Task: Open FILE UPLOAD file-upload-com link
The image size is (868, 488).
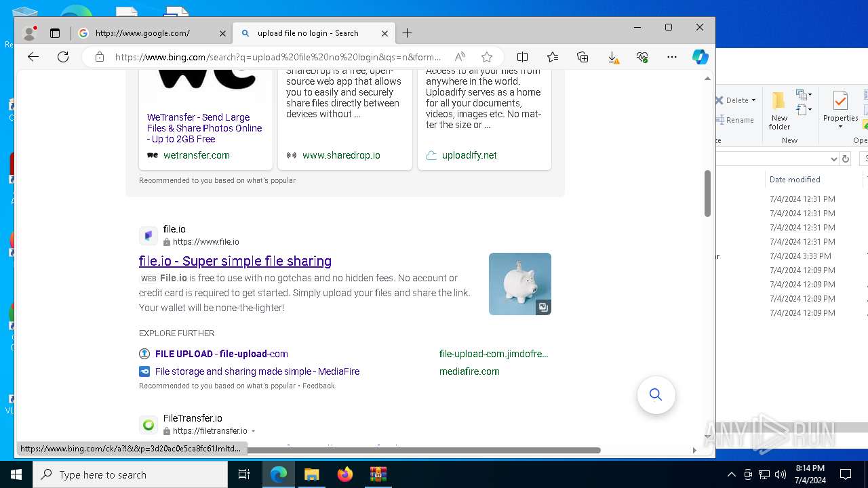Action: tap(222, 354)
